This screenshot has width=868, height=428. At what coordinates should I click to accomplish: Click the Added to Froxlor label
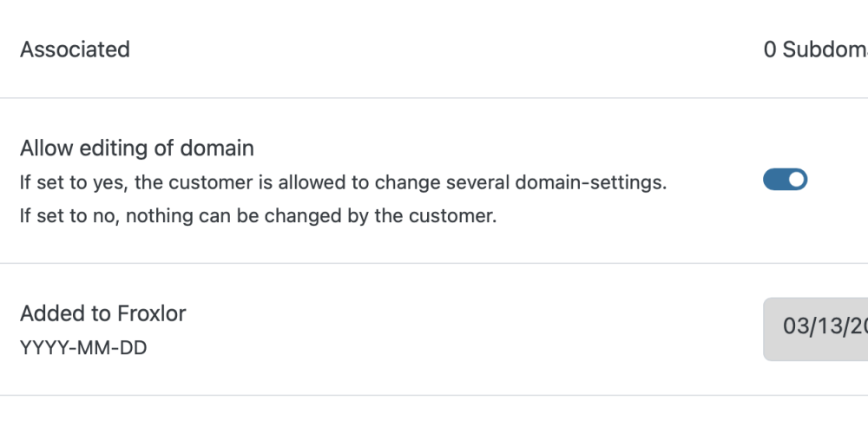[x=102, y=313]
